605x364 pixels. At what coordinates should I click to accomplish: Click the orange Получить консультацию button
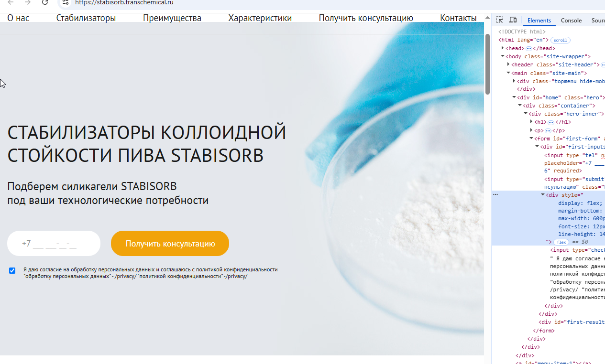[170, 244]
